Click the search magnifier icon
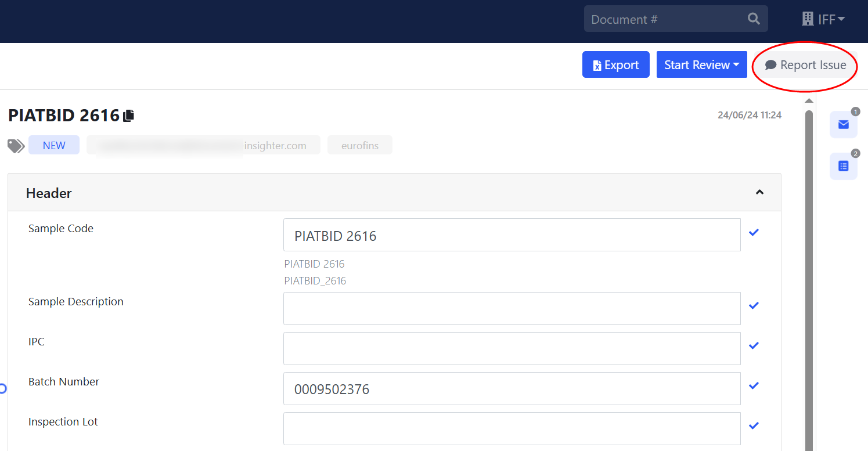This screenshot has width=868, height=451. 754,19
